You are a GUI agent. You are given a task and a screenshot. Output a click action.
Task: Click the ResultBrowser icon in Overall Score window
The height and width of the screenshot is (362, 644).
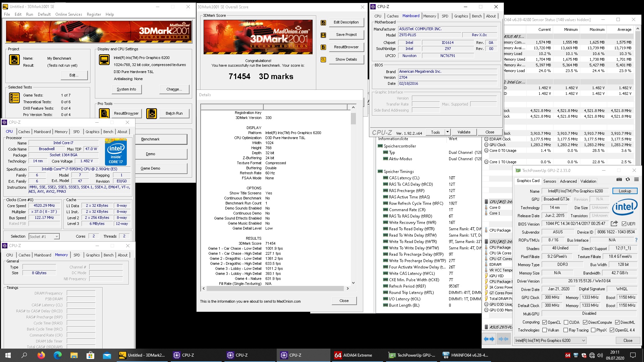(323, 47)
